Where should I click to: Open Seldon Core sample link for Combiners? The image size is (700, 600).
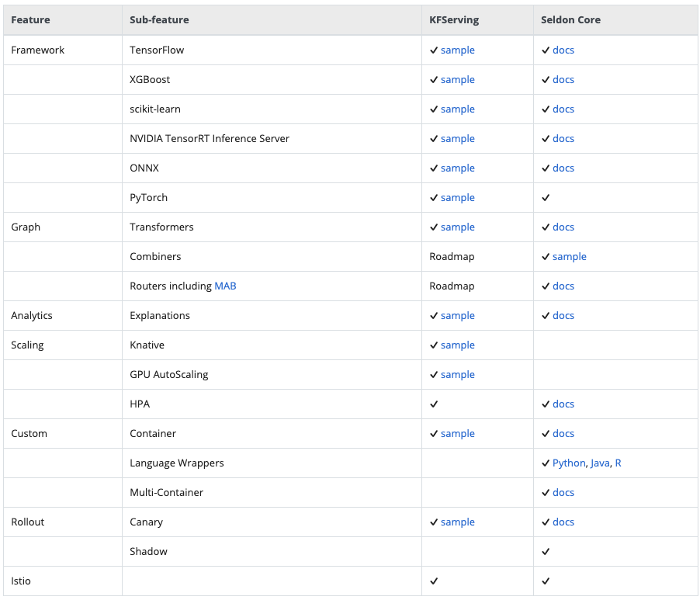tap(570, 257)
